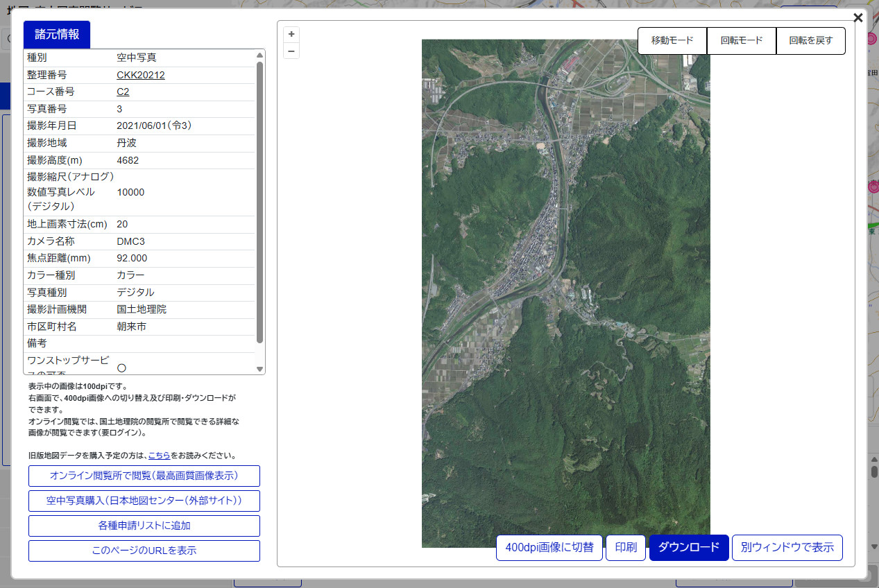Image resolution: width=879 pixels, height=588 pixels.
Task: Open オンライン閲覧所で閲覧 button
Action: (x=144, y=476)
